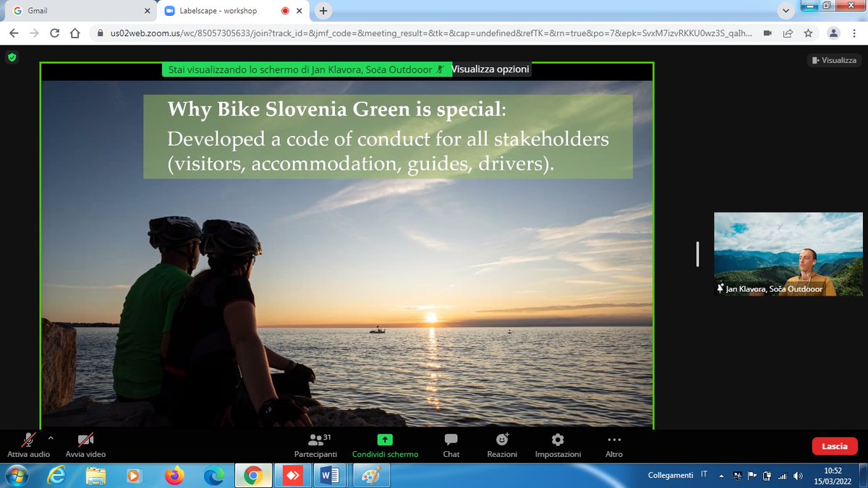Click Show desktop strip

click(x=863, y=475)
